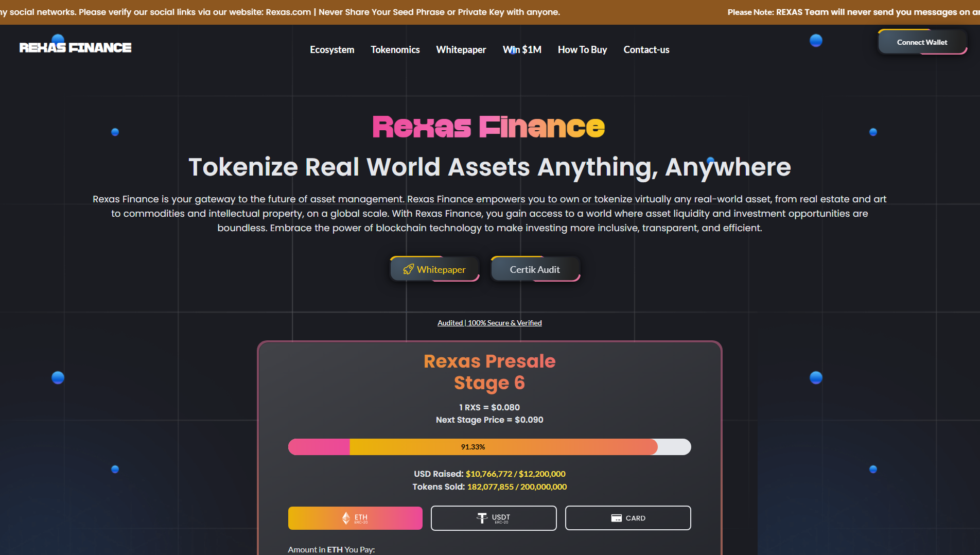This screenshot has width=980, height=555.
Task: Click the Tokenize Real World Assets headline
Action: 489,167
